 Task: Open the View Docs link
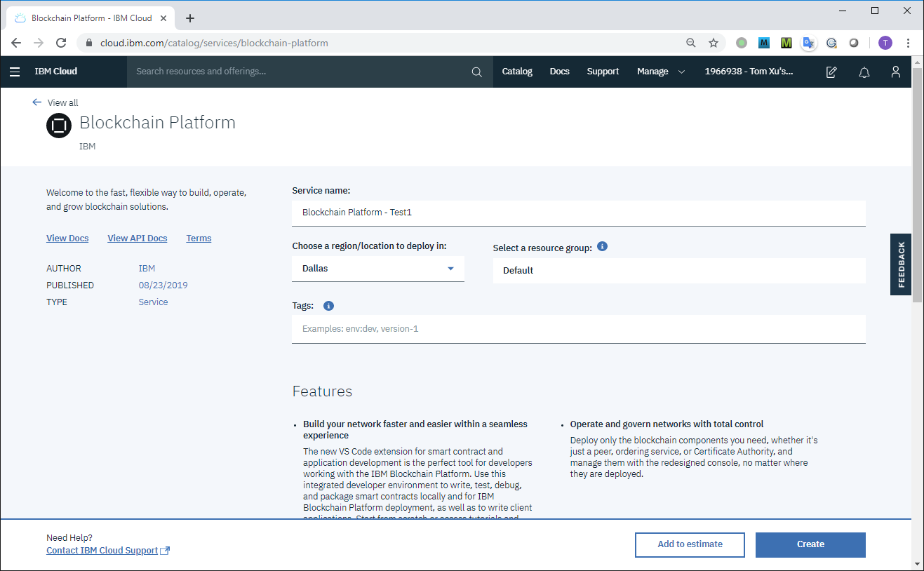tap(67, 239)
